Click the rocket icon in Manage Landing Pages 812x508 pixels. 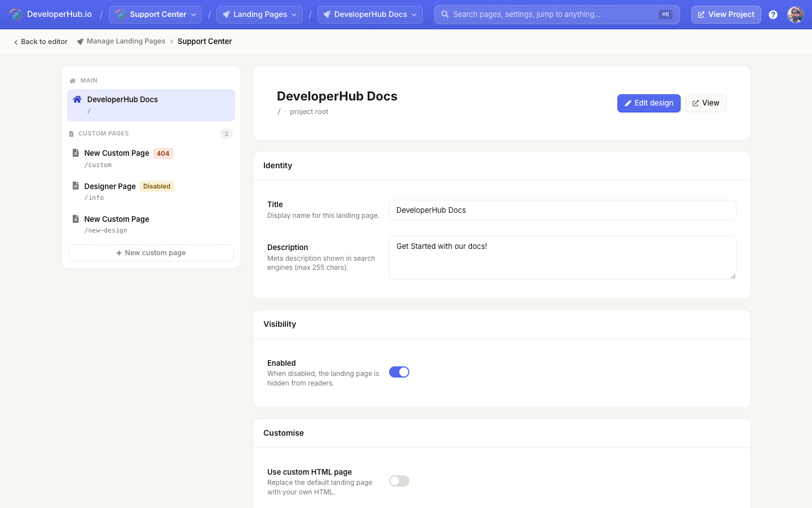point(80,41)
